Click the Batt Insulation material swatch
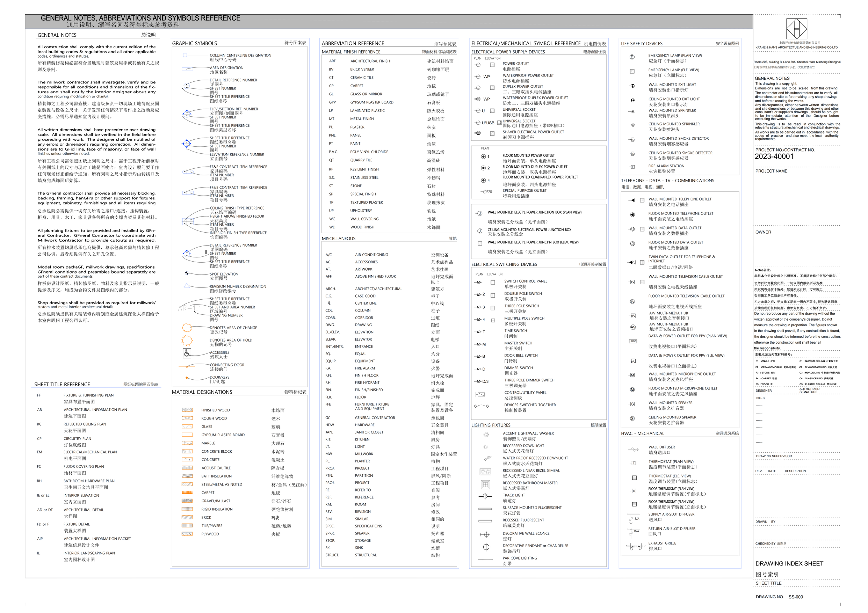Viewport: 868px width, 613px height. tap(187, 476)
